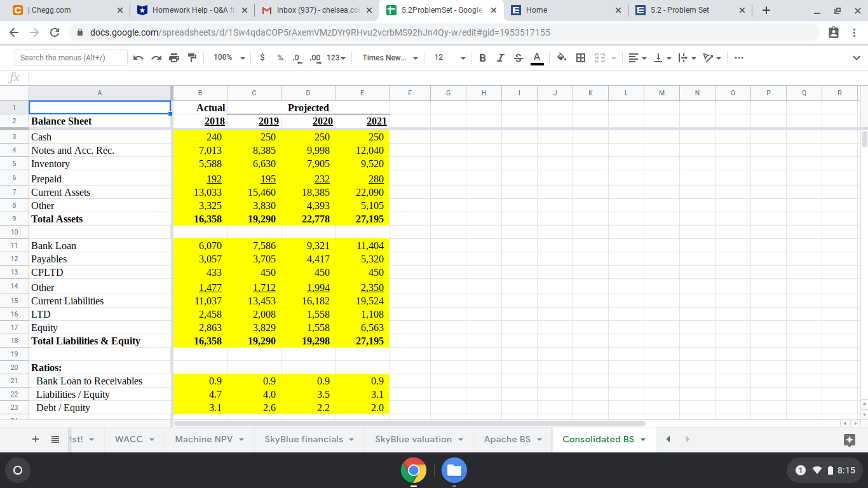
Task: Decrease decimal places
Action: [296, 58]
